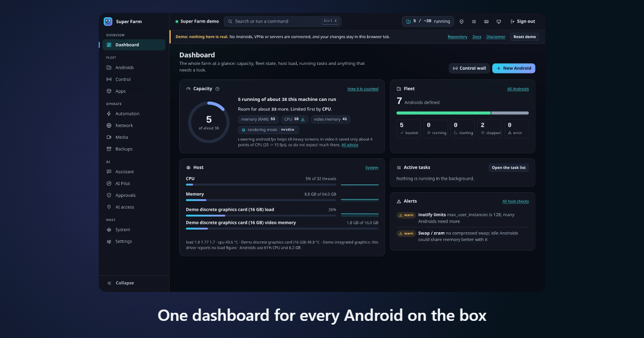Click the 0 starting fleet tile
Screen dimensions: 644x338
463,129
